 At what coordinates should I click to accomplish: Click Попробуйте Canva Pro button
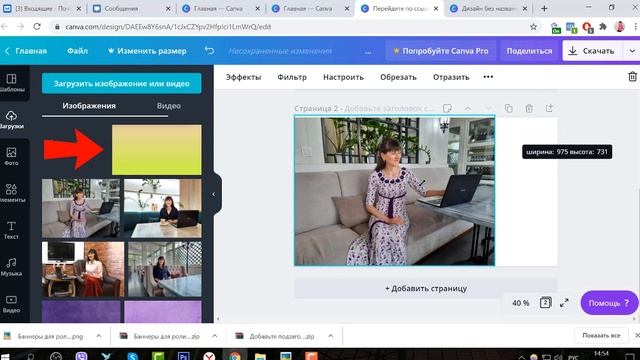click(x=441, y=51)
